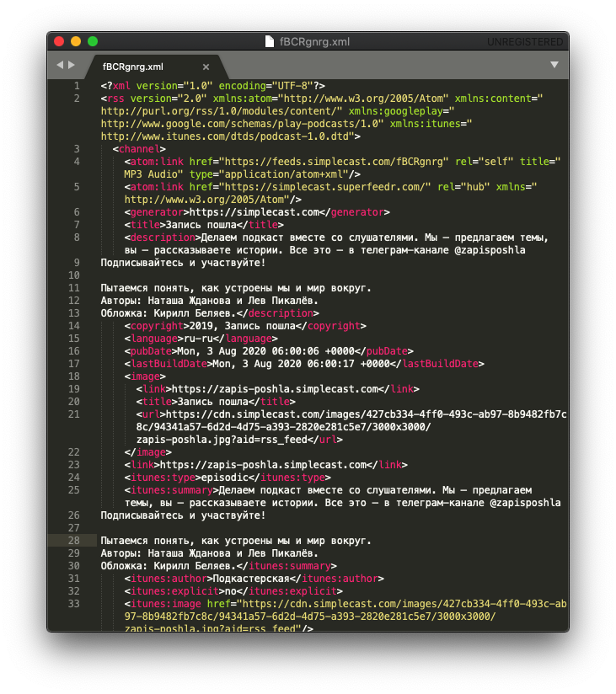Click the UNREGISTERED label in title bar
Viewport: 616px width, 694px height.
click(525, 42)
